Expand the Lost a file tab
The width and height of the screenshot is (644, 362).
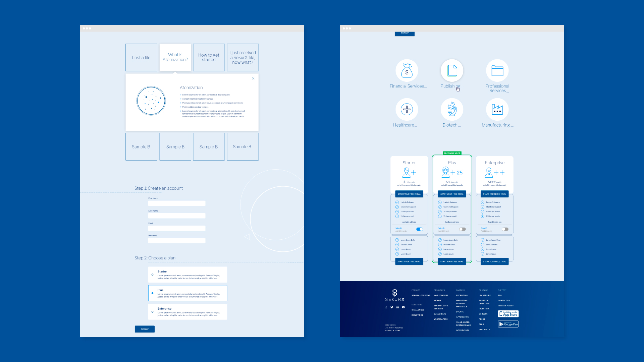(x=141, y=57)
